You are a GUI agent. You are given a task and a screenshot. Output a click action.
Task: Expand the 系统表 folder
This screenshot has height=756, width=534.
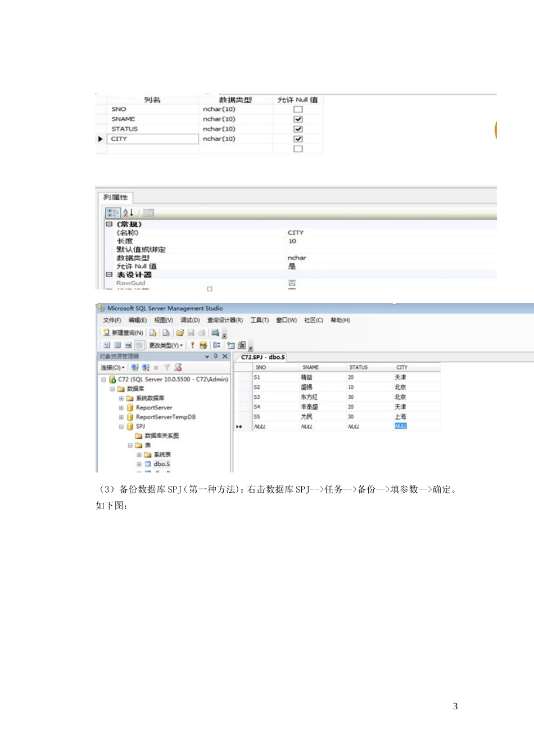tap(139, 454)
